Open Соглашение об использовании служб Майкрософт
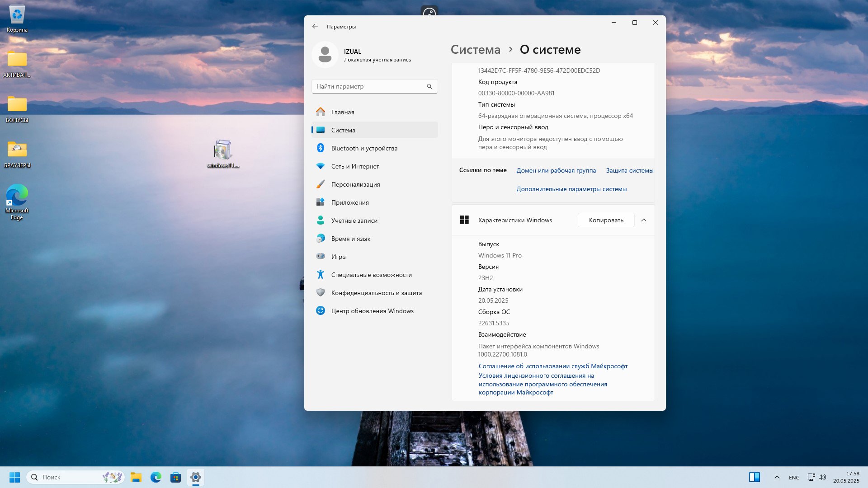Image resolution: width=868 pixels, height=488 pixels. (553, 366)
